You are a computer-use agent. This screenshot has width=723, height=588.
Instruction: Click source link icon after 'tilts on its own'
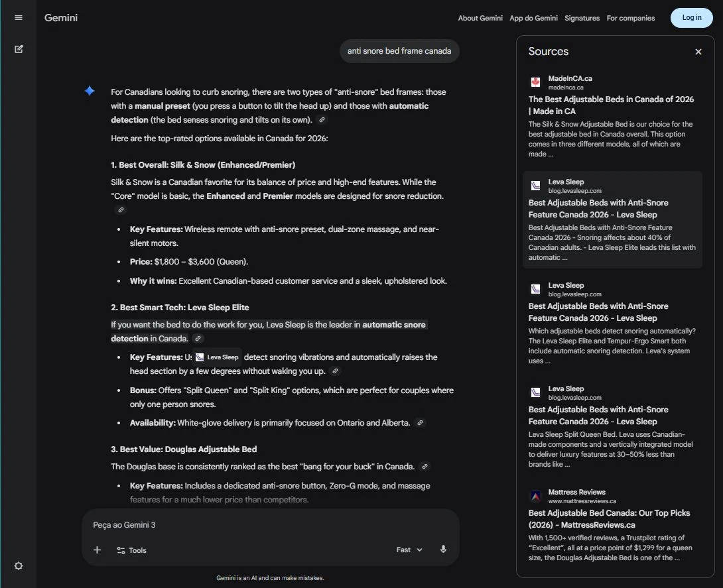click(322, 120)
